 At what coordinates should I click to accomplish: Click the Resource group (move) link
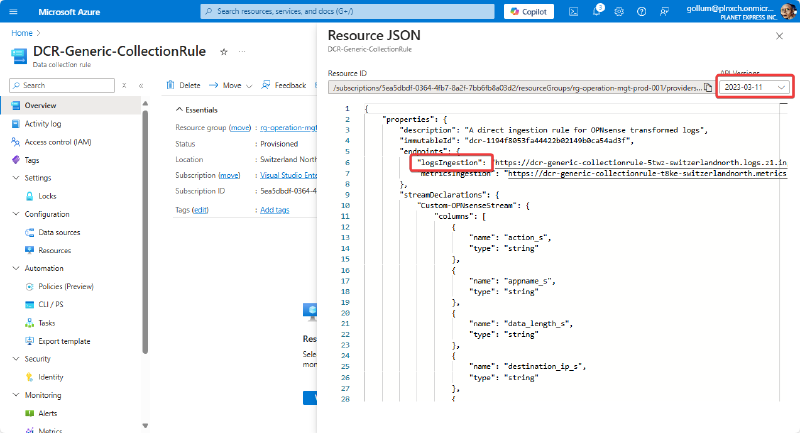pyautogui.click(x=240, y=128)
